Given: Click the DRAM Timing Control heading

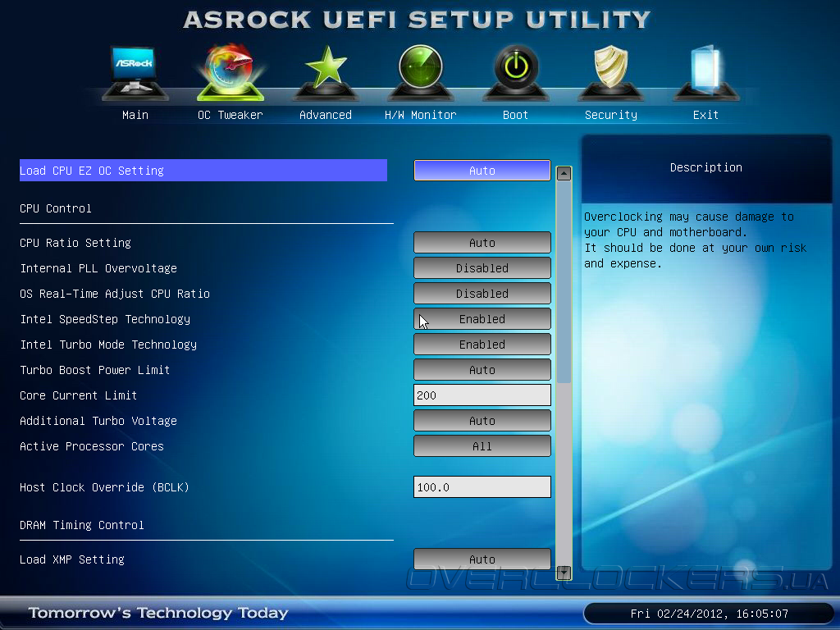Looking at the screenshot, I should tap(81, 526).
